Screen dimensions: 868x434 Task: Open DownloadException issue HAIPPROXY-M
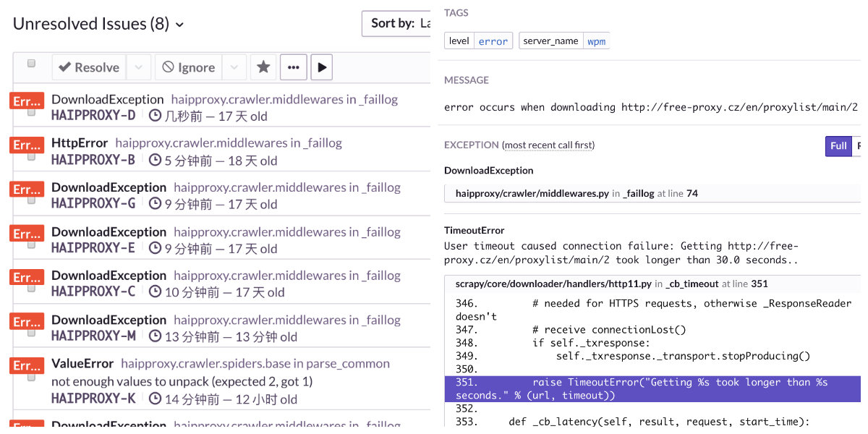(109, 320)
